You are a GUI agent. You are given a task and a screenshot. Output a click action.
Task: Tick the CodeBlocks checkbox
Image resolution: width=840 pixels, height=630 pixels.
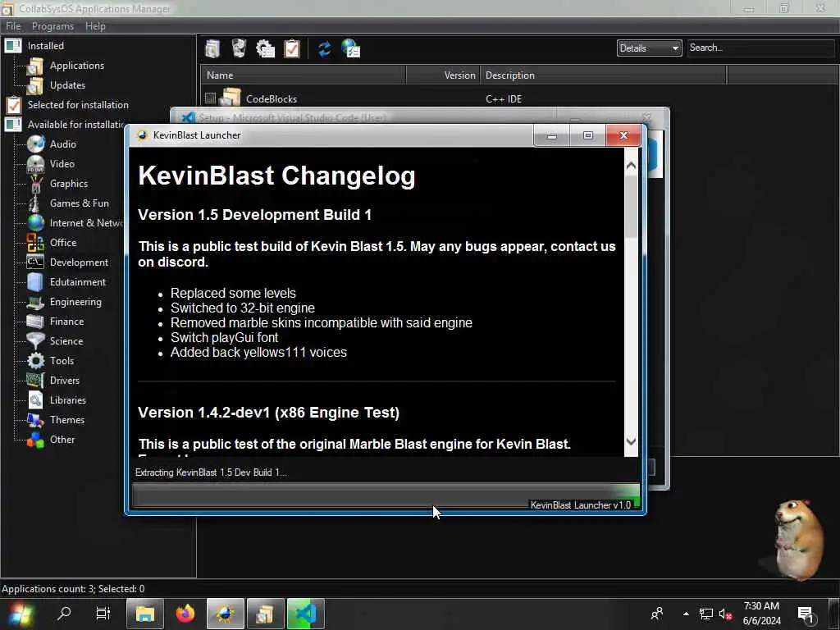click(x=210, y=98)
